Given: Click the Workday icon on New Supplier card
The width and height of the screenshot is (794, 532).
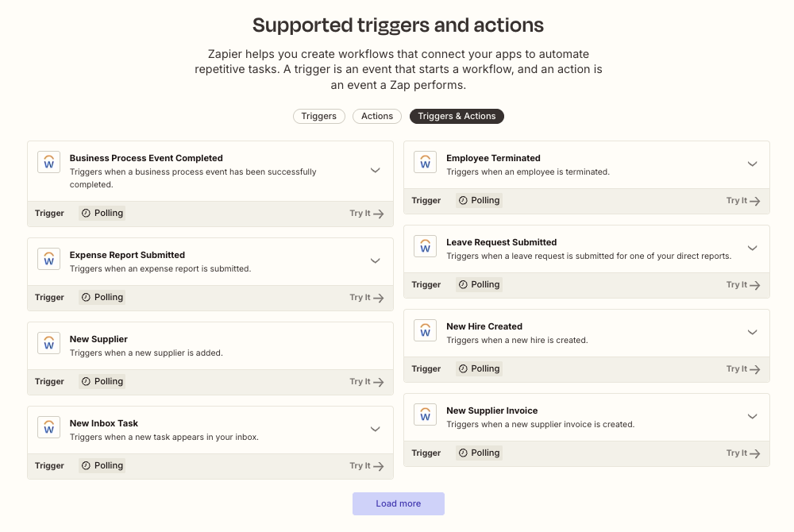Looking at the screenshot, I should pyautogui.click(x=48, y=343).
